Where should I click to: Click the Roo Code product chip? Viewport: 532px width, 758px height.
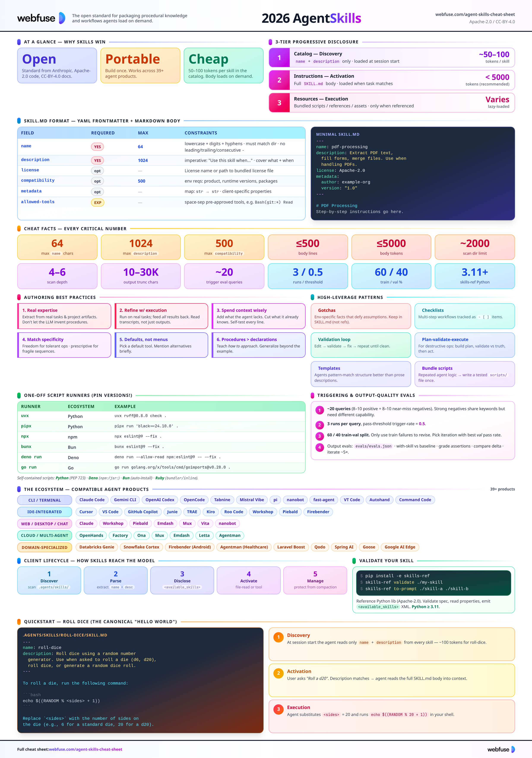[x=234, y=512]
